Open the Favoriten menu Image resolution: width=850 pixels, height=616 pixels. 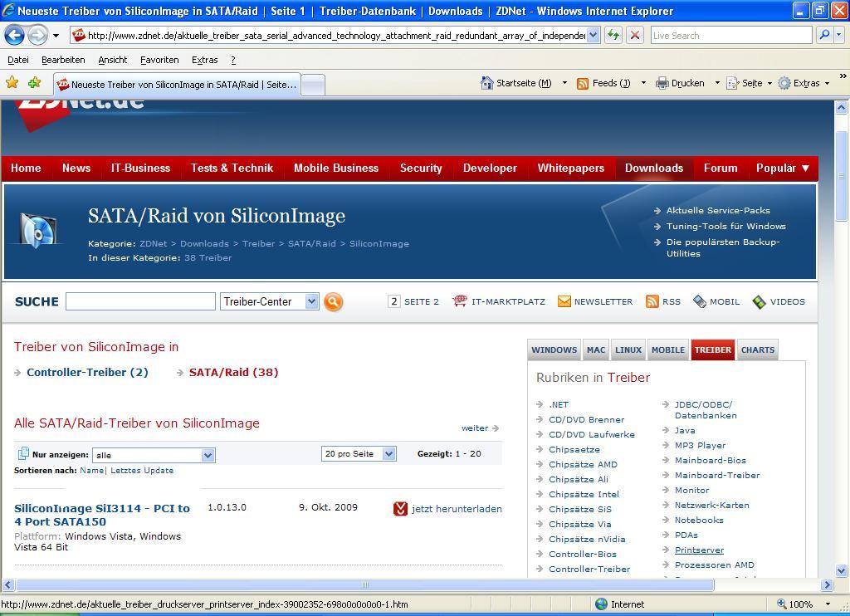[159, 61]
